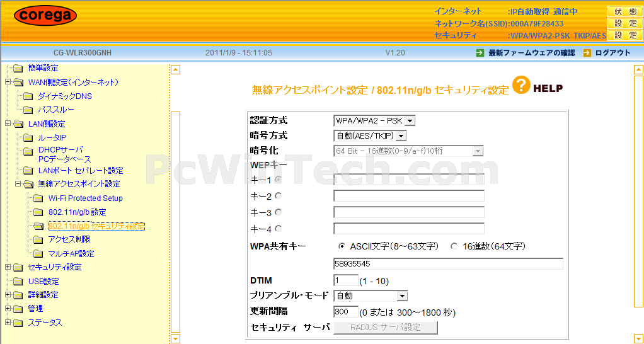Click the WPA共有キー text field
Screen dimensions: 644x344
click(x=448, y=263)
